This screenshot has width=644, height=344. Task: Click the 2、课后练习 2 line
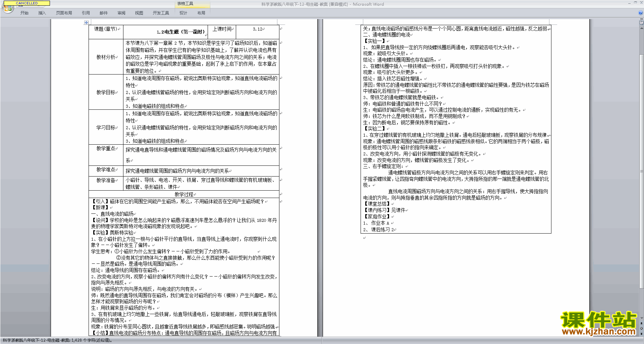(379, 230)
